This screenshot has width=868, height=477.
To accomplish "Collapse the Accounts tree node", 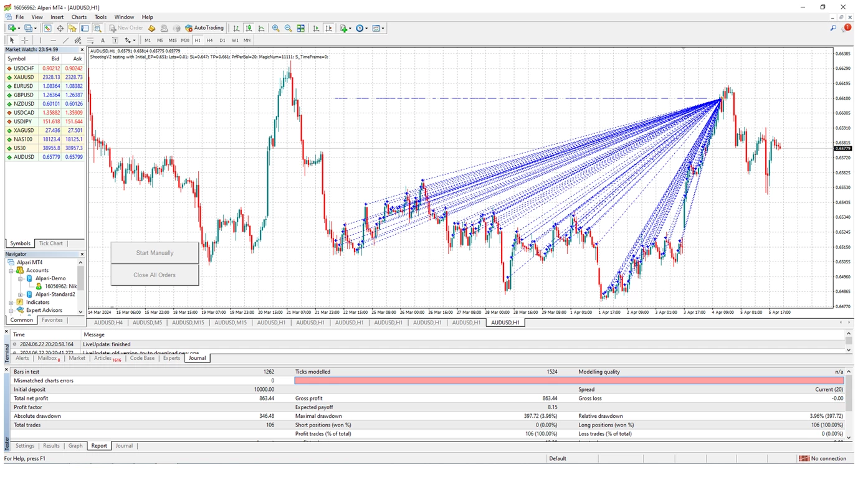I will (11, 271).
